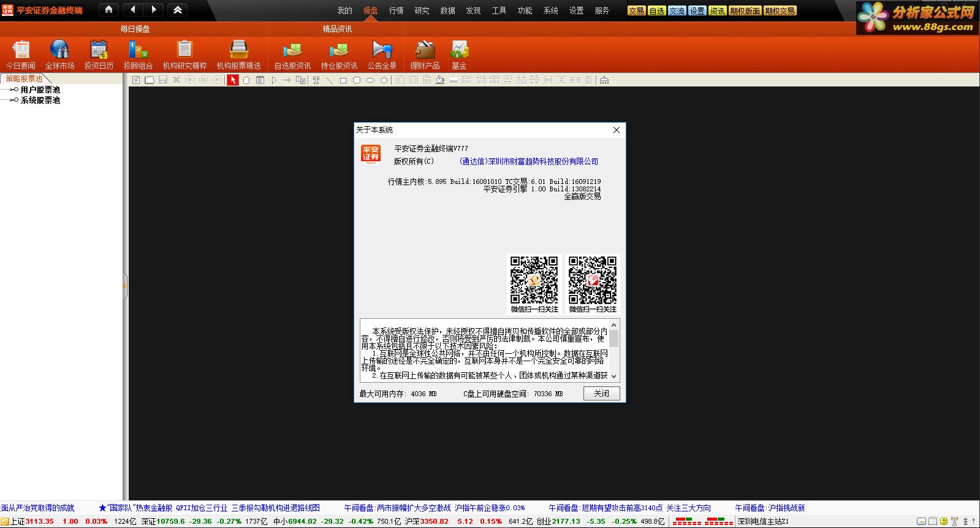The width and height of the screenshot is (980, 528).
Task: Click the license text scrollbar thumb
Action: coord(614,339)
